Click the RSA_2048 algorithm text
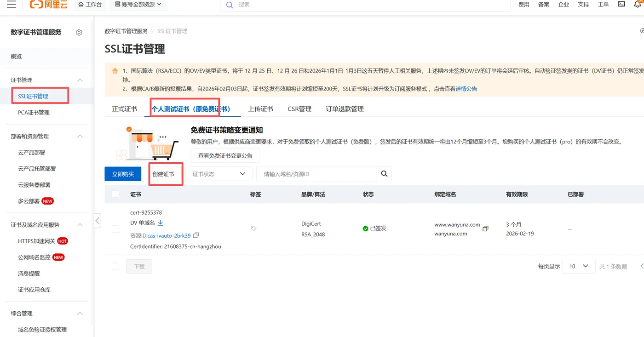The image size is (644, 337). pyautogui.click(x=313, y=234)
